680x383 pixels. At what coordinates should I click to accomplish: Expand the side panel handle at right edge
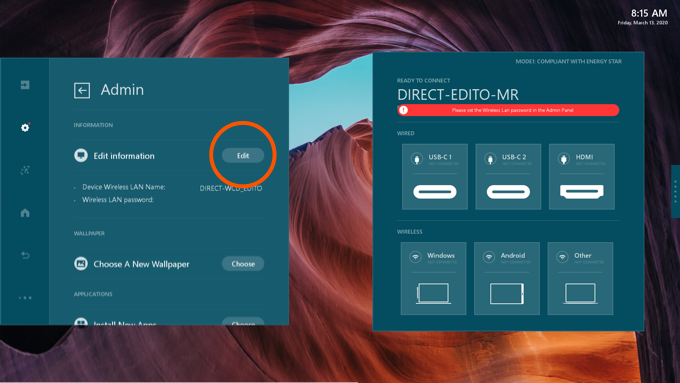click(675, 191)
